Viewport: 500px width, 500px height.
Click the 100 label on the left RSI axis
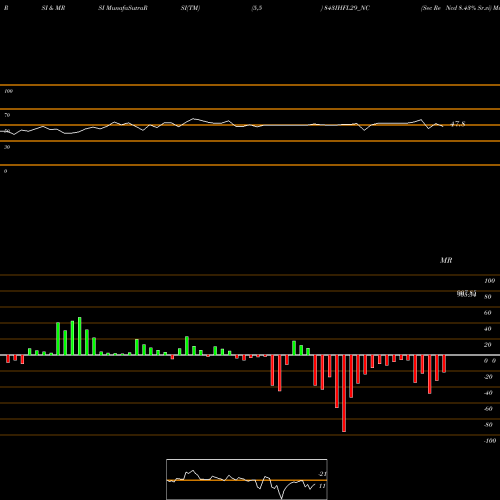coord(8,91)
